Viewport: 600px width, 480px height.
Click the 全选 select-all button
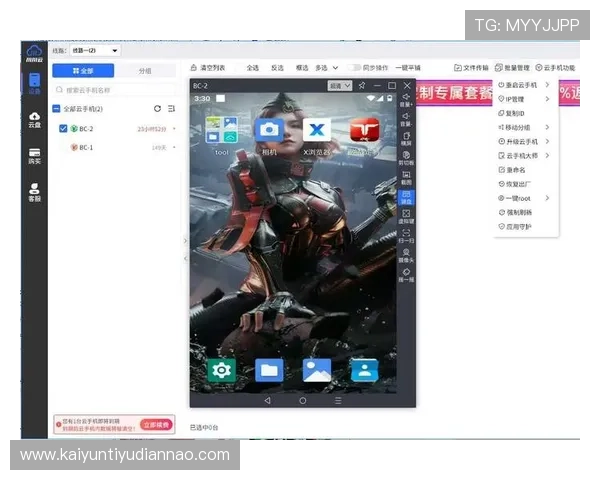coord(253,68)
